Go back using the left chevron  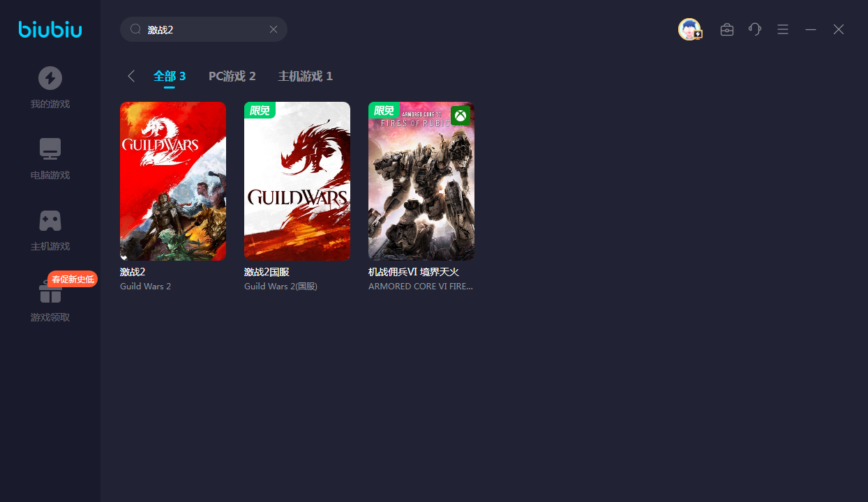click(x=131, y=76)
